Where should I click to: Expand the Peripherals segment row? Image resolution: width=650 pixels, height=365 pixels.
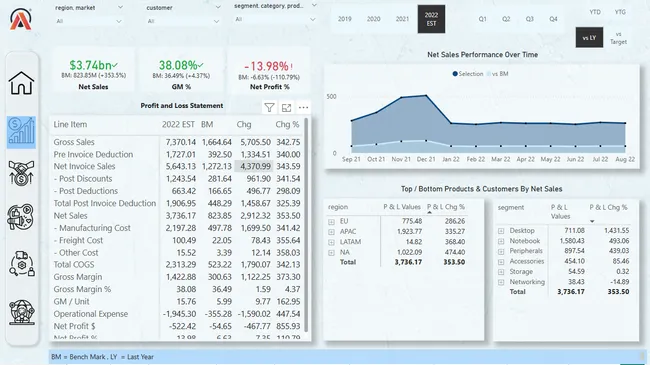coord(501,251)
